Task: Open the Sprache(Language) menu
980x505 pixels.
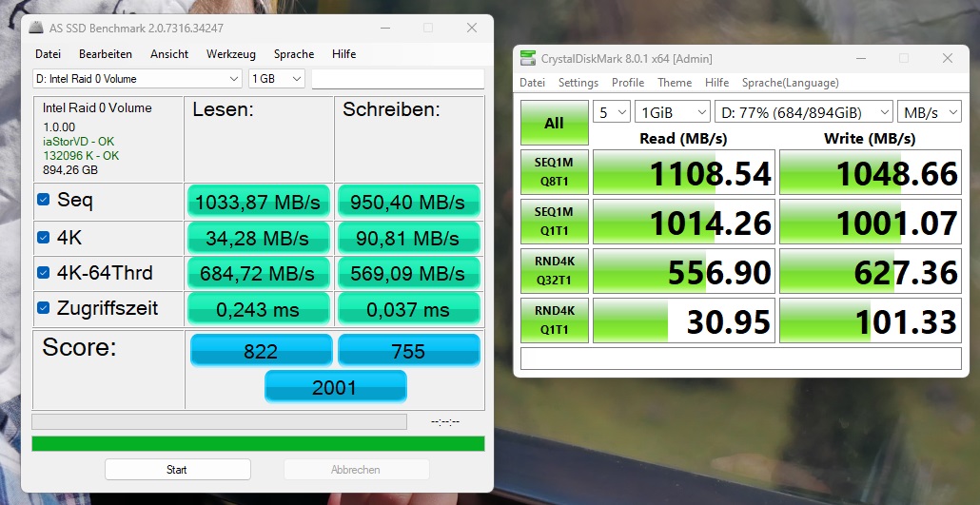Action: [x=790, y=83]
